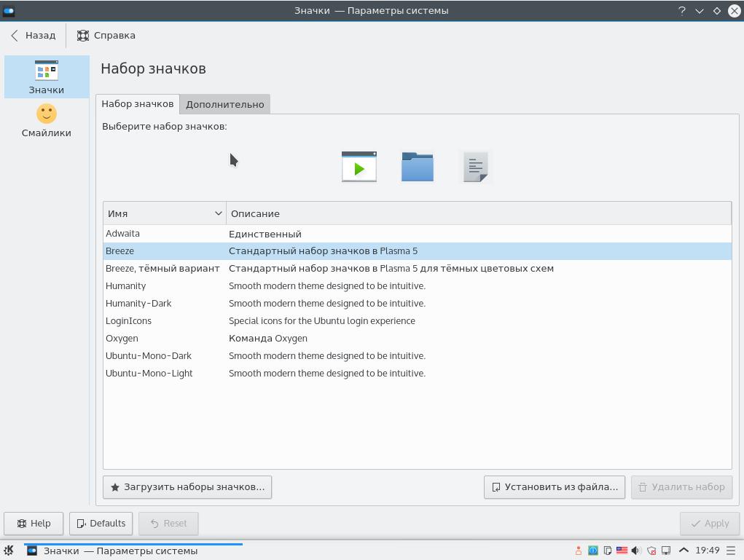Click the network shield tray icon
The width and height of the screenshot is (744, 560).
pyautogui.click(x=651, y=551)
